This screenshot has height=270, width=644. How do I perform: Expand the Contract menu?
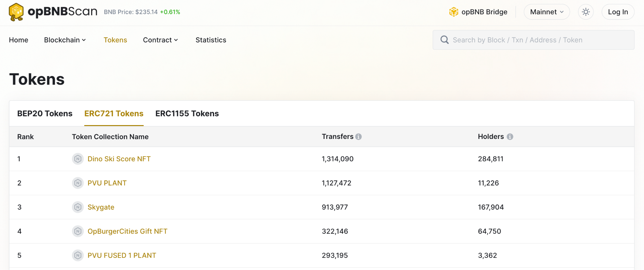[x=160, y=40]
